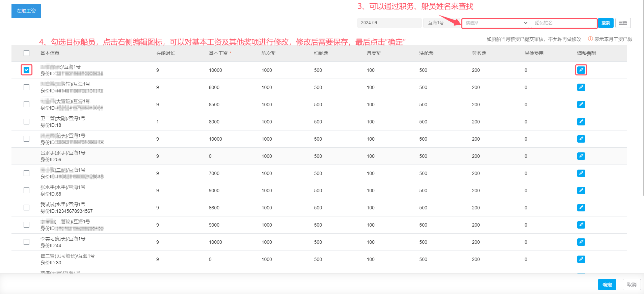Click the 调整薪酬 column header
The image size is (644, 294).
pos(586,53)
